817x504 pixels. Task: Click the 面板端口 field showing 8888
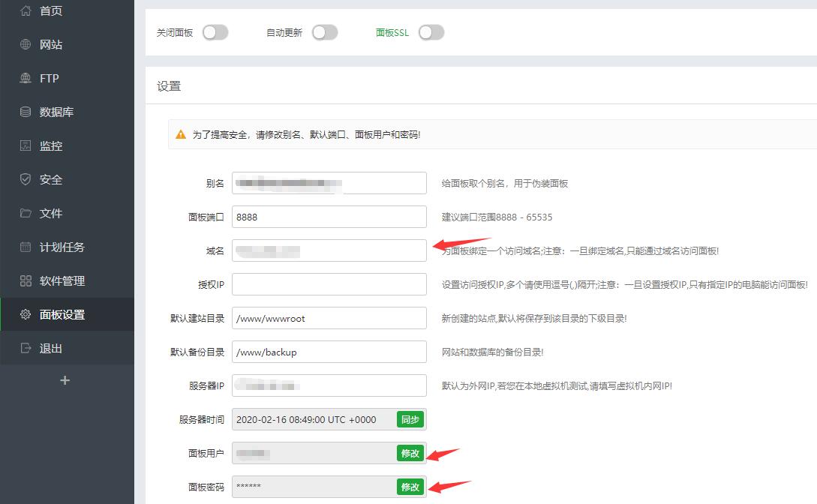(x=329, y=217)
